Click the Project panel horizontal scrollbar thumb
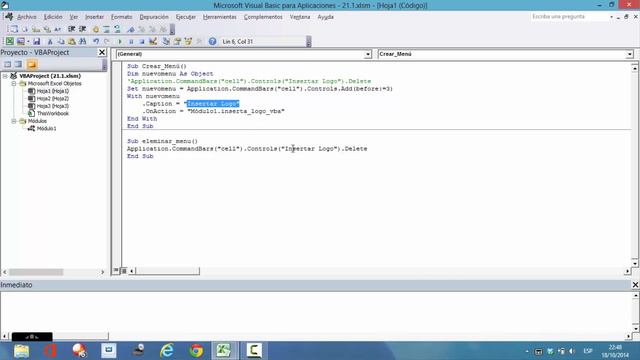This screenshot has width=640, height=360. (36, 272)
